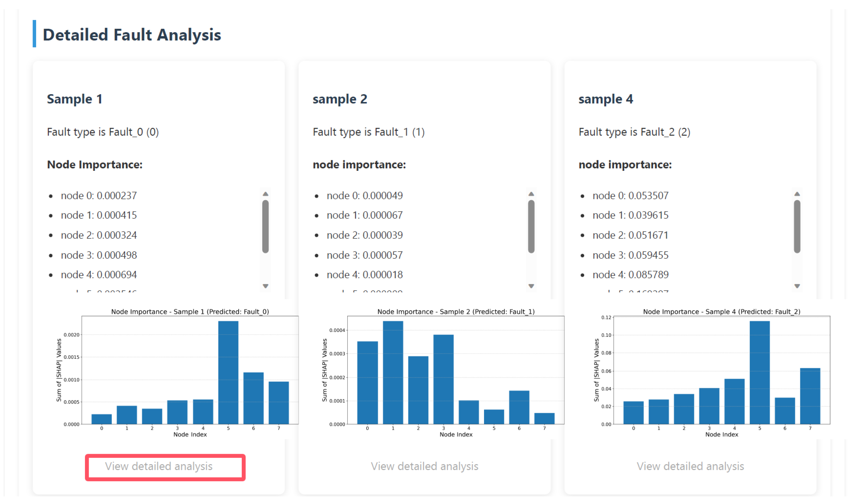Open Sample 1 View detailed analysis
This screenshot has width=850, height=504.
(x=159, y=466)
